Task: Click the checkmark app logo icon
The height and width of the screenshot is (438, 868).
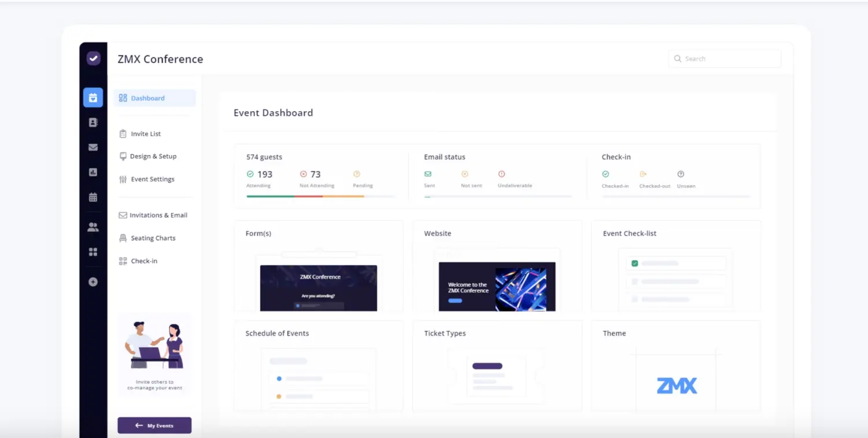Action: click(x=93, y=58)
